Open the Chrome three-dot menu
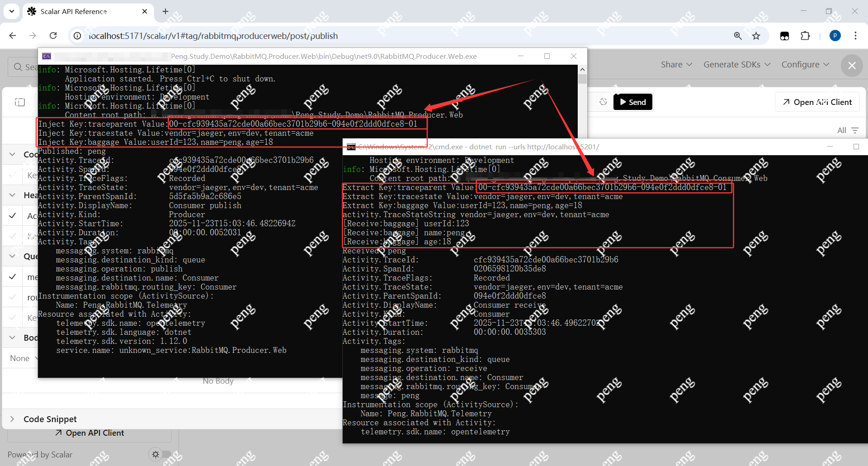The height and width of the screenshot is (466, 868). click(x=855, y=36)
